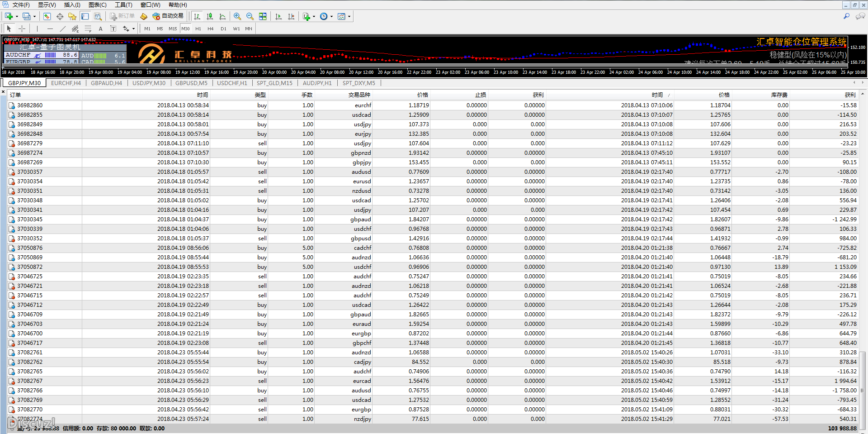
Task: Enable chart shift from right edge
Action: click(291, 16)
